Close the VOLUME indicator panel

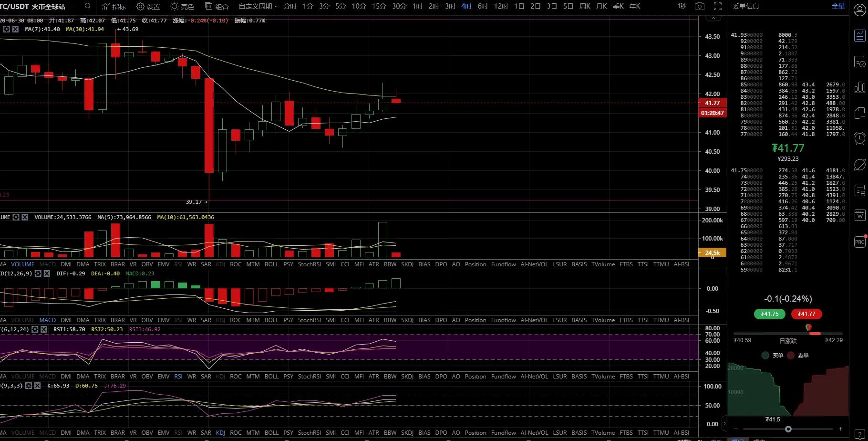[25, 217]
